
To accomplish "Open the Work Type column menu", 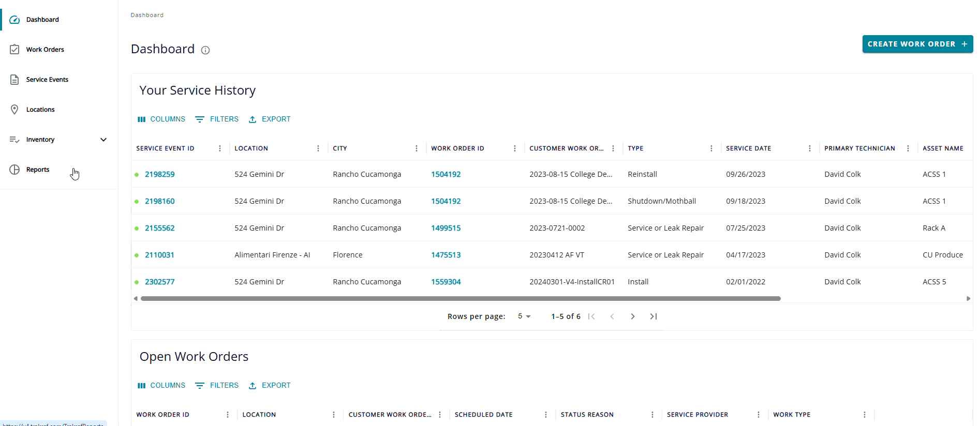I will 865,415.
